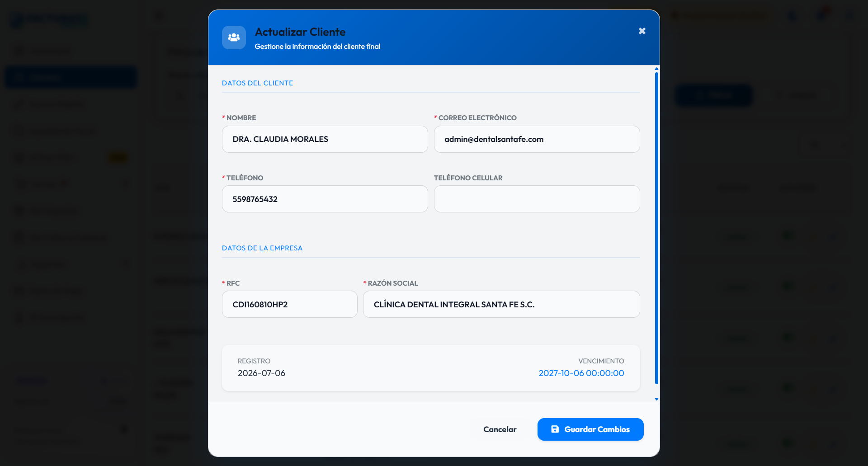Click the scrollbar up arrow

click(656, 69)
